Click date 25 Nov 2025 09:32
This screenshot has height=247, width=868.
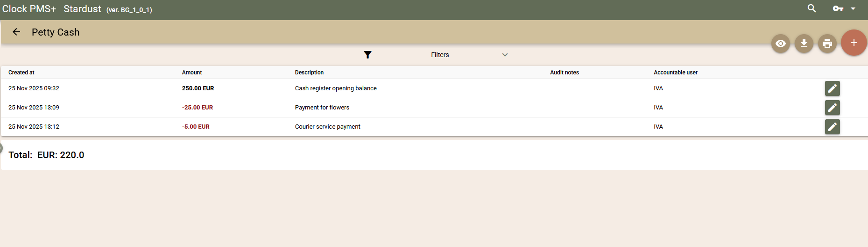(x=34, y=88)
